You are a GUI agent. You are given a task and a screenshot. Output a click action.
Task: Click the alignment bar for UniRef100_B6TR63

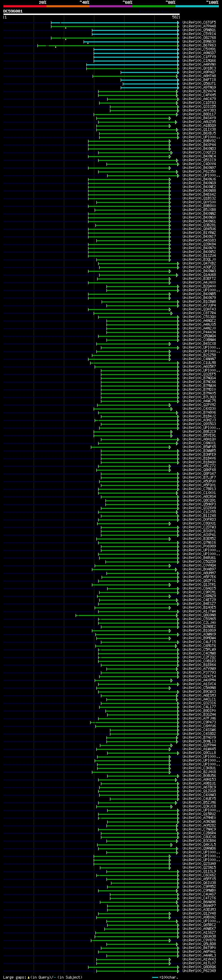tap(108, 45)
